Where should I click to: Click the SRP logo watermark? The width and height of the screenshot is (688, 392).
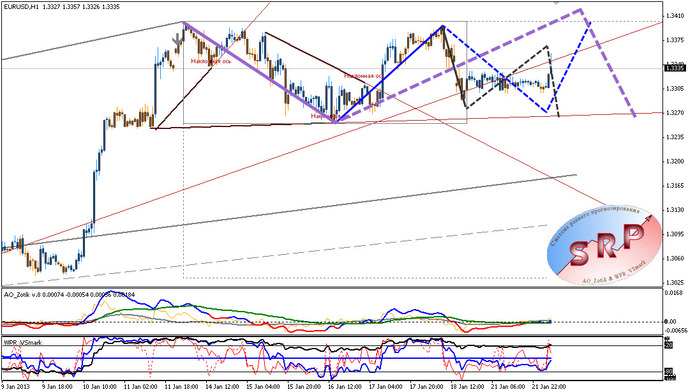[x=604, y=245]
